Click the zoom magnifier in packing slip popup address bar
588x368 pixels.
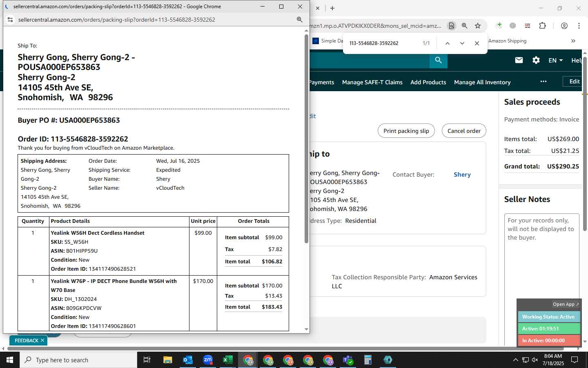point(299,20)
